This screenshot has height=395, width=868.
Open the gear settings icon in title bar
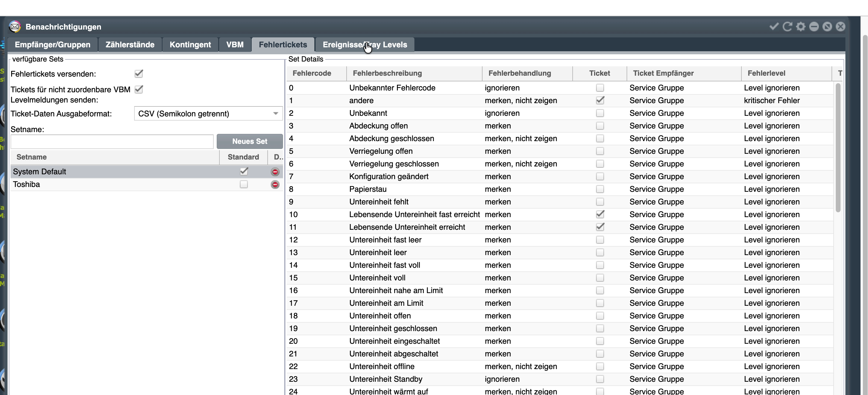tap(800, 27)
